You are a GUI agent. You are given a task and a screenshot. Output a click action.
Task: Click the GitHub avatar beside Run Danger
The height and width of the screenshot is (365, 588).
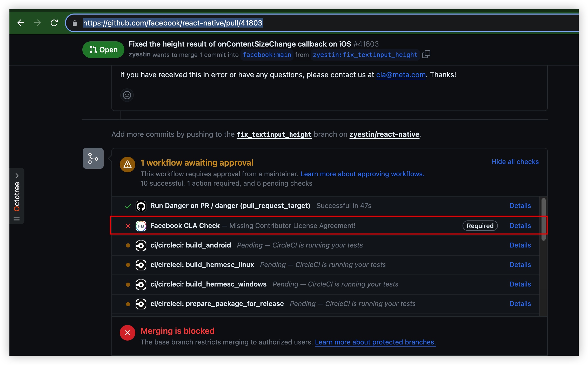[x=141, y=206]
